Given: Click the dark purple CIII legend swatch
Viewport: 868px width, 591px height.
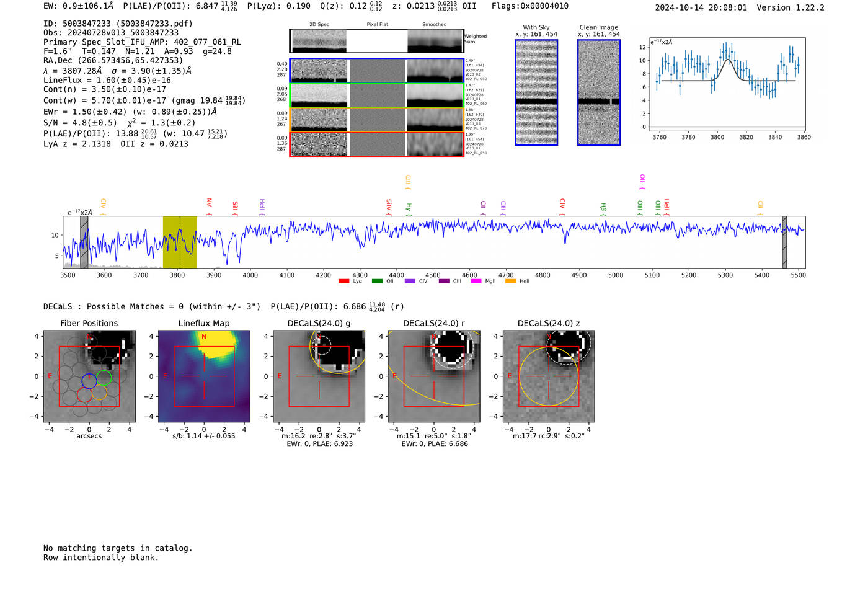Looking at the screenshot, I should [444, 281].
